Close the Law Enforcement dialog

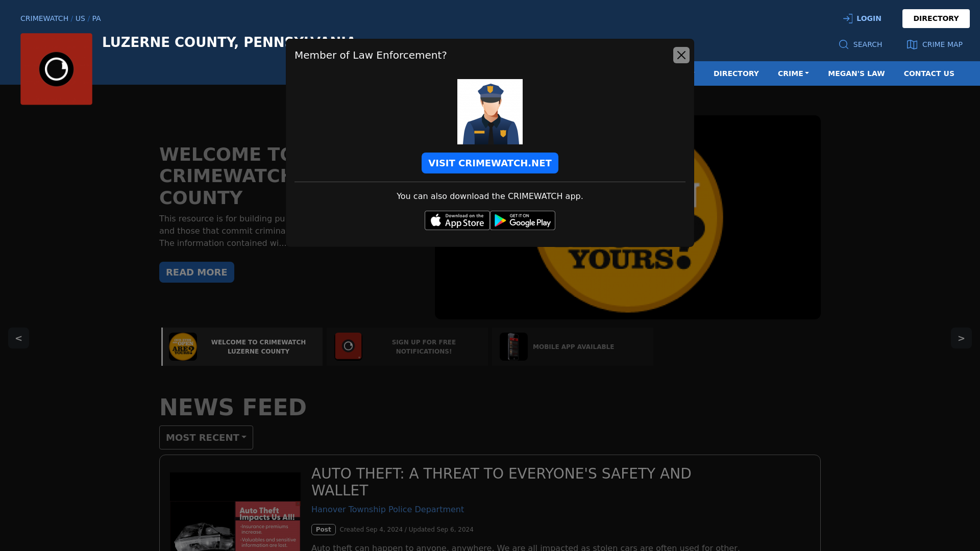[x=681, y=55]
